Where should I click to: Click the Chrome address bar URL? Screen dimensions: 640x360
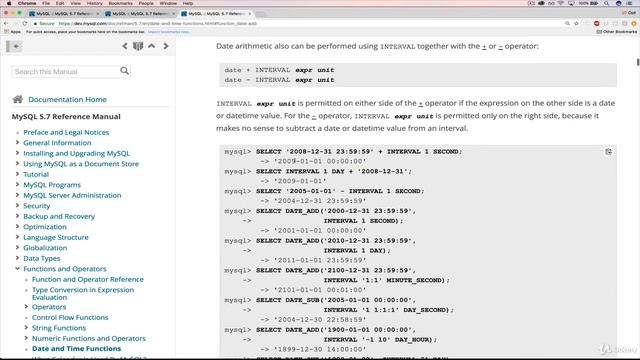pyautogui.click(x=158, y=24)
